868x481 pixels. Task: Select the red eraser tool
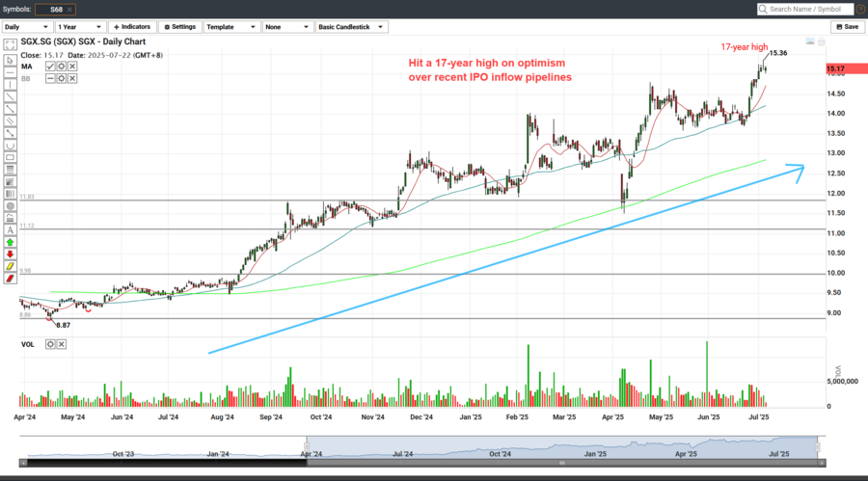click(10, 279)
